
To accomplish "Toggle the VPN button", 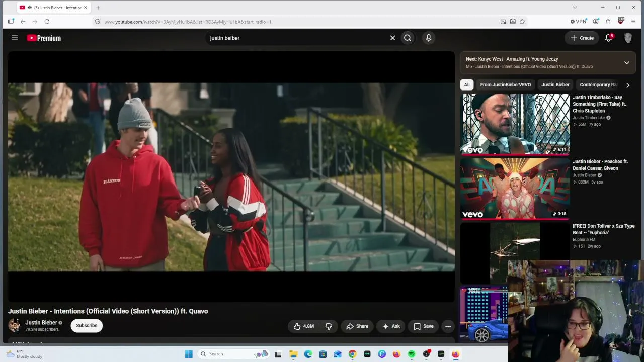I will coord(579,22).
